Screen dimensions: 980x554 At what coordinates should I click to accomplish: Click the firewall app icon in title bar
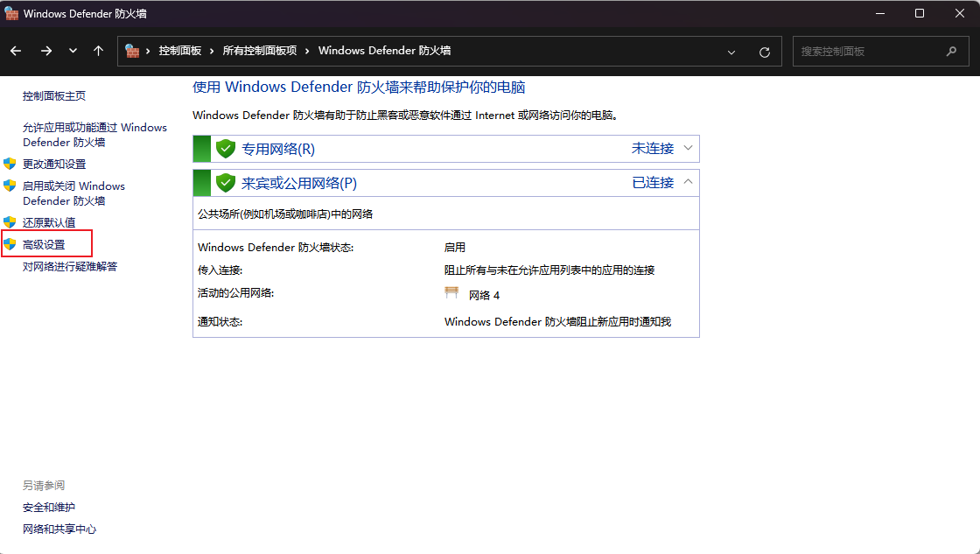[11, 13]
